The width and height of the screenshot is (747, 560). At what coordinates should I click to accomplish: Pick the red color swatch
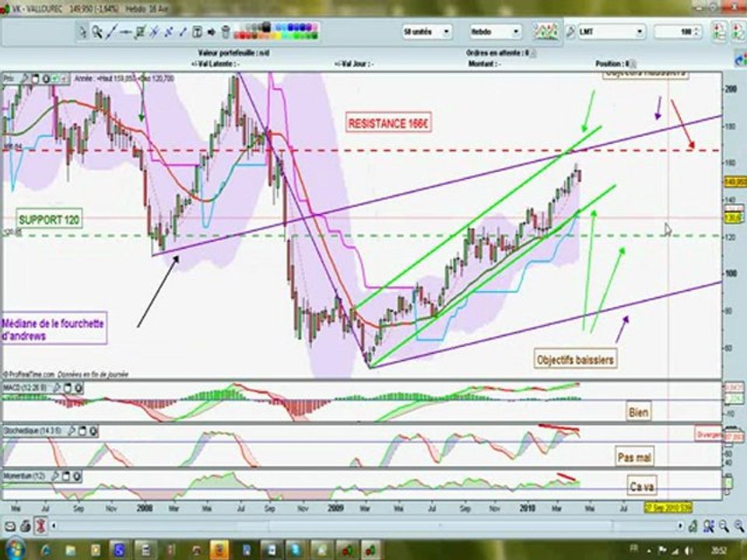coord(242,36)
